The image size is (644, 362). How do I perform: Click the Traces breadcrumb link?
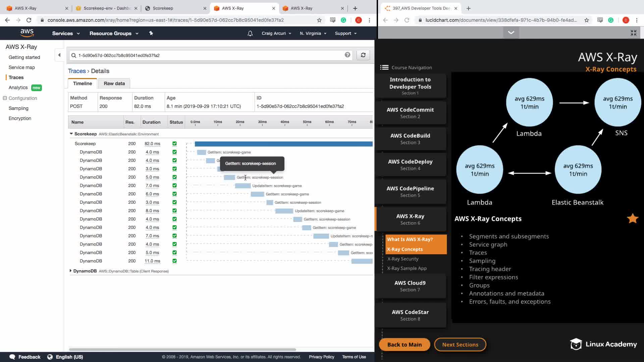pos(77,71)
